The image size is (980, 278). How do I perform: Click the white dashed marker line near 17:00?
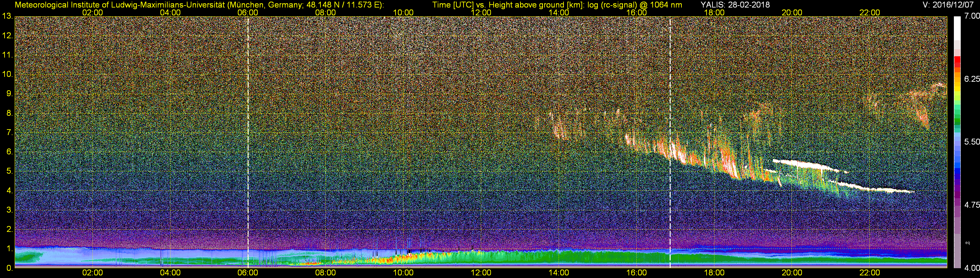coord(670,142)
